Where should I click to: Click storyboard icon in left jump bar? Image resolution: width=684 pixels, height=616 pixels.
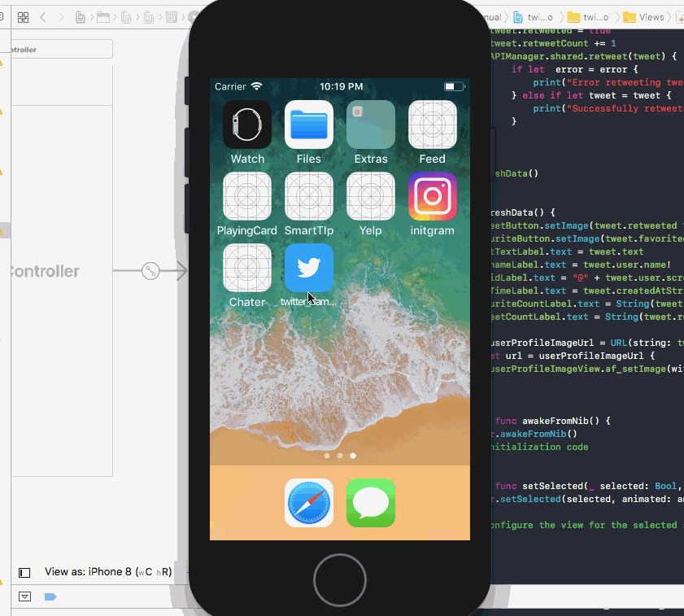click(126, 17)
